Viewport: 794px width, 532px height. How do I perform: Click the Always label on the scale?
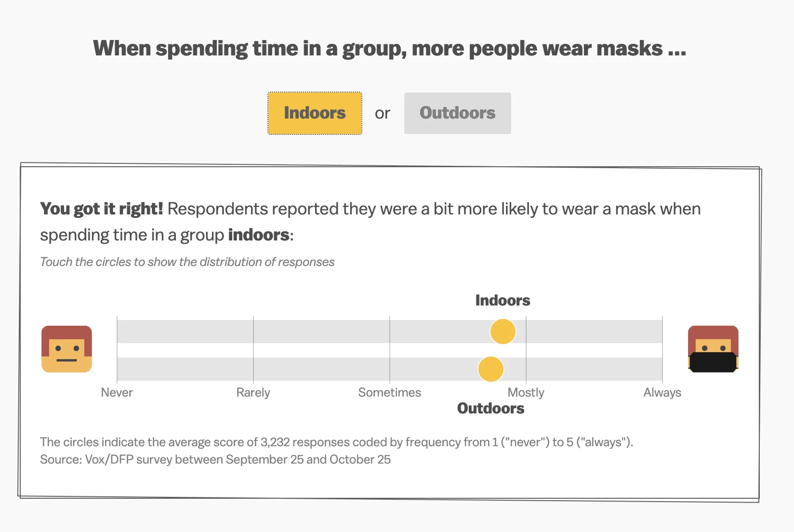point(662,392)
